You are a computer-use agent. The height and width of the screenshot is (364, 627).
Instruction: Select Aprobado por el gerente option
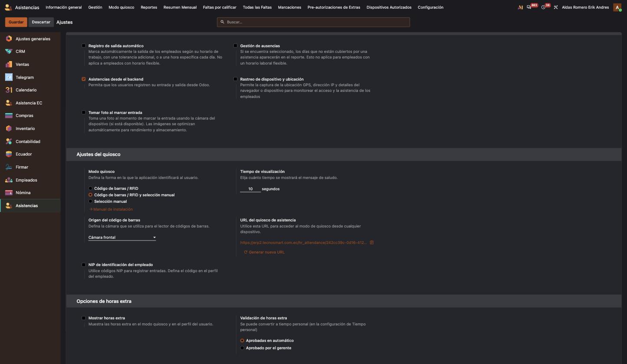(x=242, y=348)
